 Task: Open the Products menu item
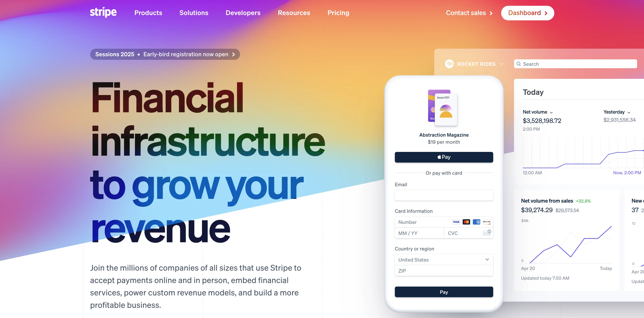pos(148,12)
